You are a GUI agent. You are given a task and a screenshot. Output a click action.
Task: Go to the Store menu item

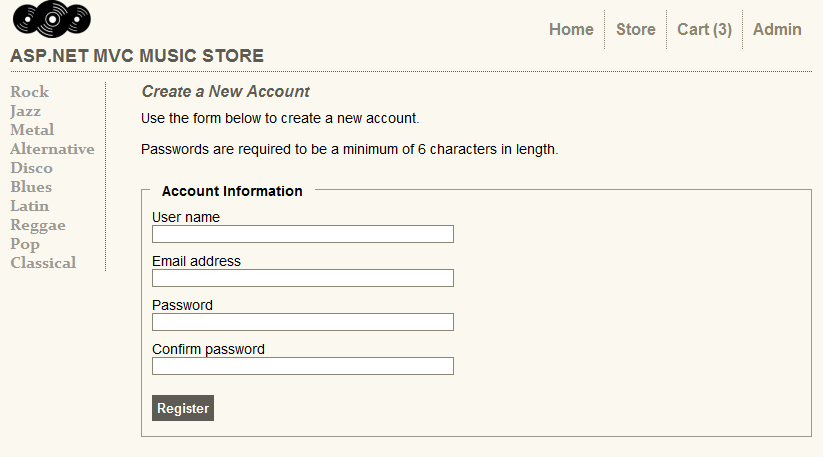coord(635,30)
